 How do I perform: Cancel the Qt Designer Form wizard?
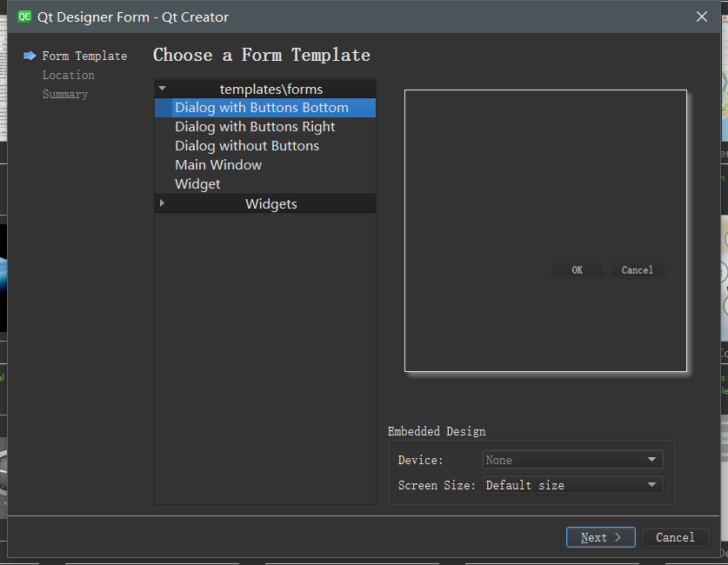click(x=675, y=537)
